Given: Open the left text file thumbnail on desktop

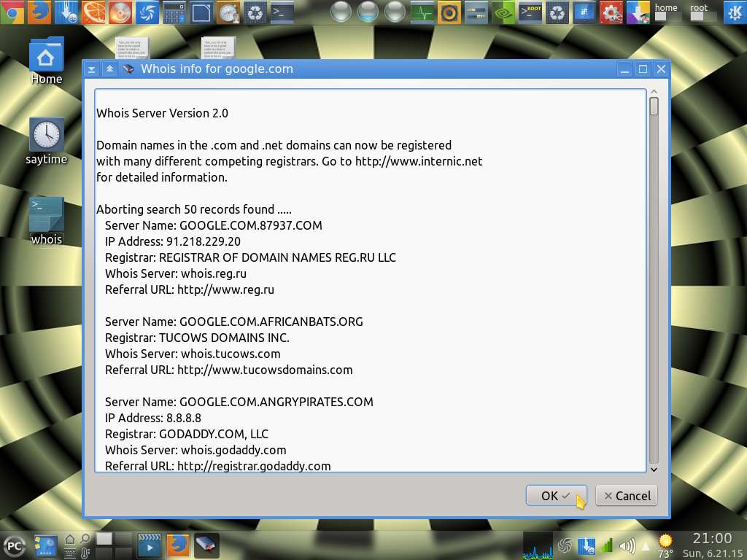Looking at the screenshot, I should coord(131,48).
